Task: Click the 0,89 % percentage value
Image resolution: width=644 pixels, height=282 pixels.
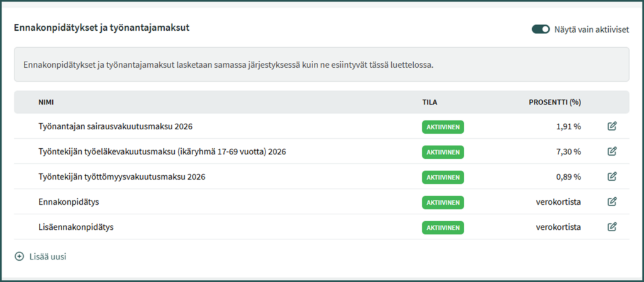Action: point(568,176)
